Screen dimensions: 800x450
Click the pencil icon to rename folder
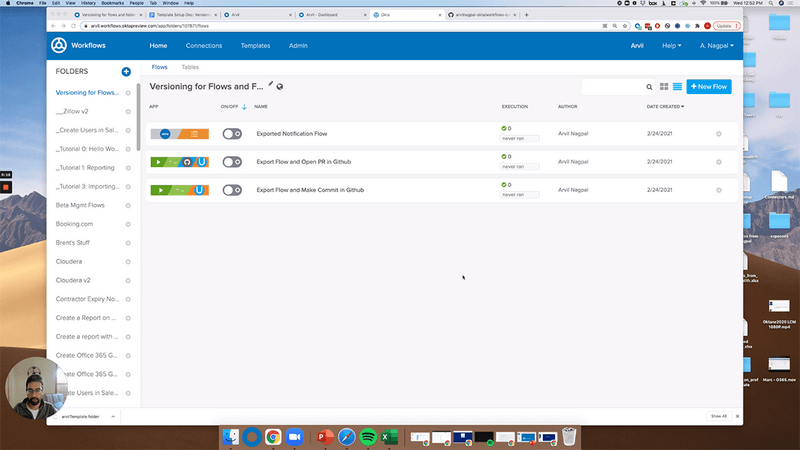click(270, 86)
